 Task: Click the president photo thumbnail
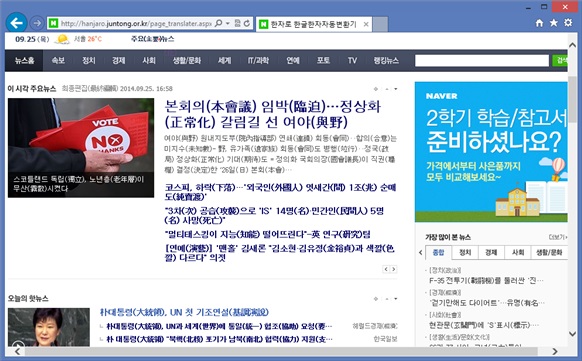point(49,327)
